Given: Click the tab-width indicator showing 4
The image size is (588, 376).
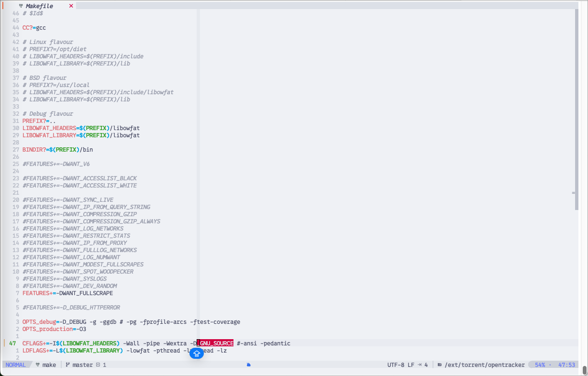Looking at the screenshot, I should pos(423,365).
